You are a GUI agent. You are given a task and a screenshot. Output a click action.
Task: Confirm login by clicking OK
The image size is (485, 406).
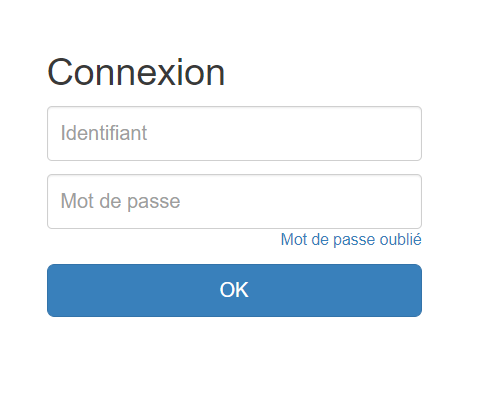(x=234, y=290)
